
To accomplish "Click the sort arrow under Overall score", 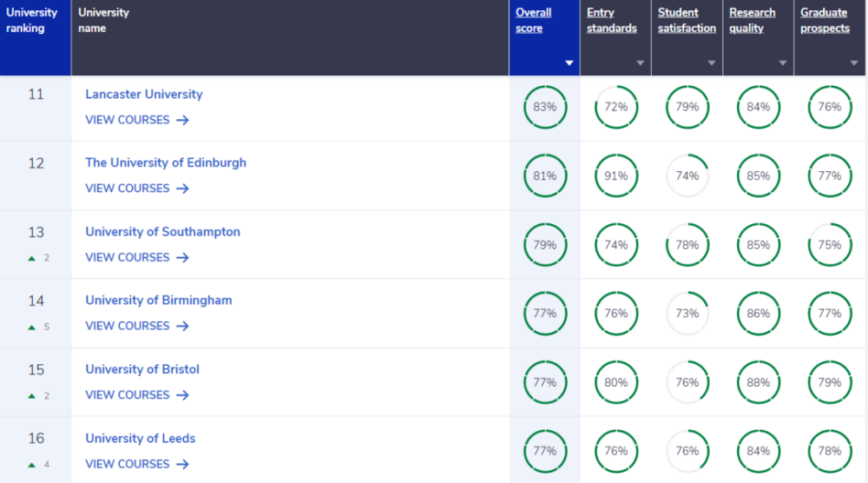I will [x=569, y=63].
